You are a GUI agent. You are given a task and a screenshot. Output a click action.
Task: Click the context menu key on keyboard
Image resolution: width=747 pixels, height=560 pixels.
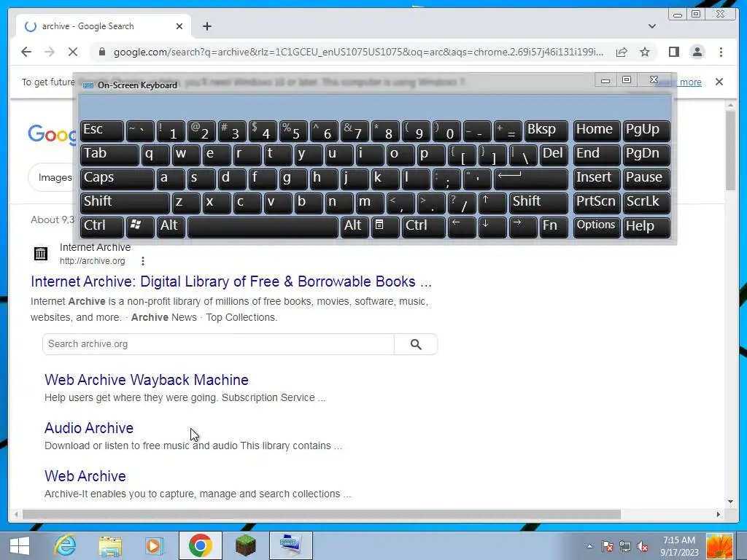click(385, 226)
